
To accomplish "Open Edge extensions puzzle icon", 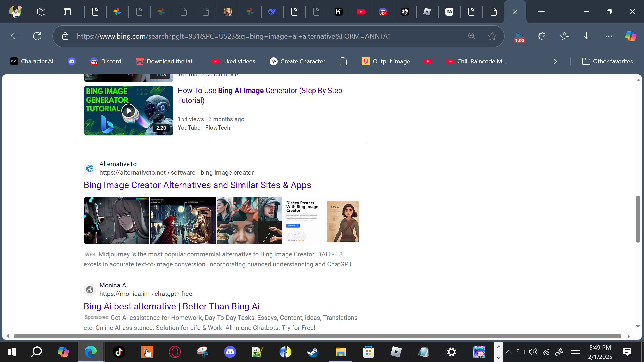I will pos(542,36).
